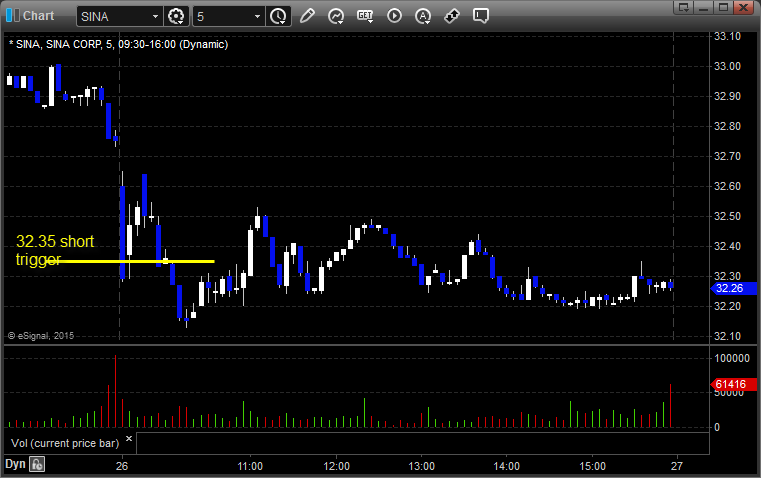761x478 pixels.
Task: Click the 11:00 time axis label
Action: coord(250,466)
